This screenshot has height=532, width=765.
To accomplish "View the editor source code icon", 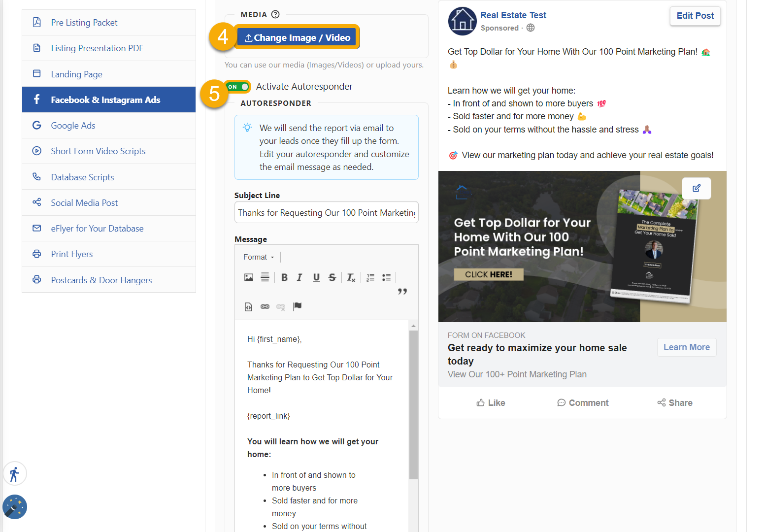I will (248, 306).
